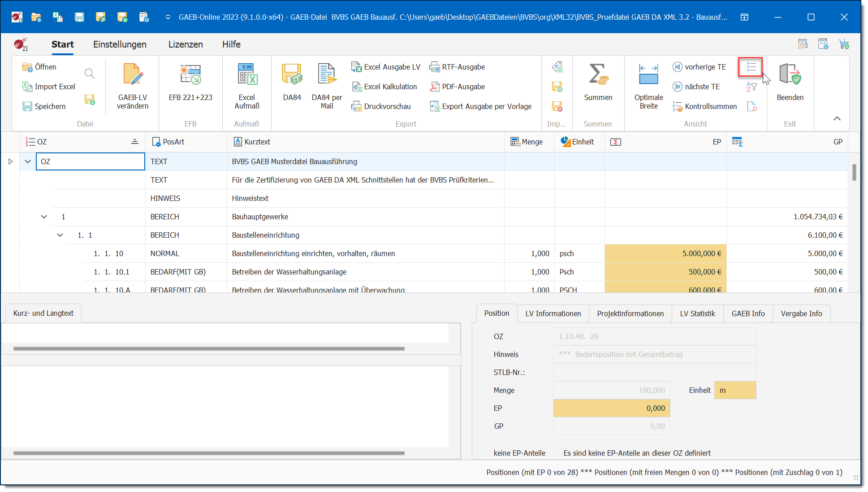
Task: Open the LV Statistik tab
Action: [697, 313]
